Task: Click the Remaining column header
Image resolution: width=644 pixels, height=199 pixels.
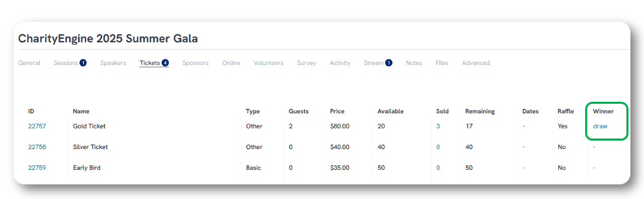Action: 480,111
